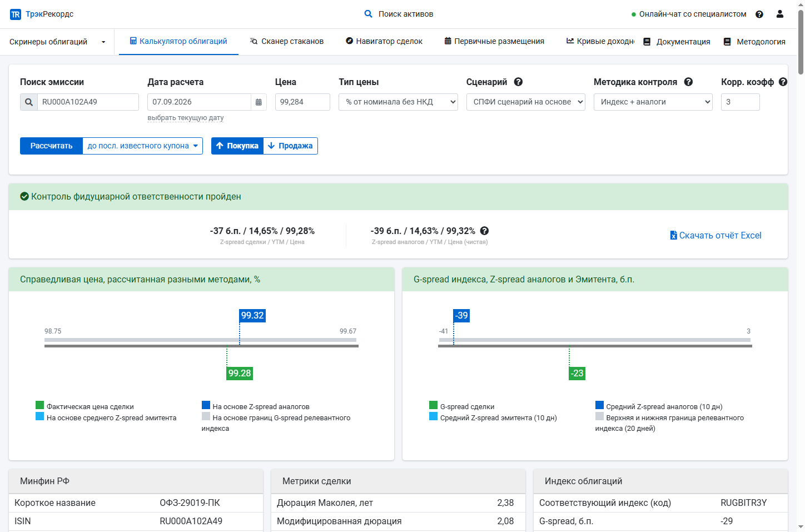Screen dimensions: 805x532
Task: Expand the Скринеры облигаций menu
Action: click(57, 42)
